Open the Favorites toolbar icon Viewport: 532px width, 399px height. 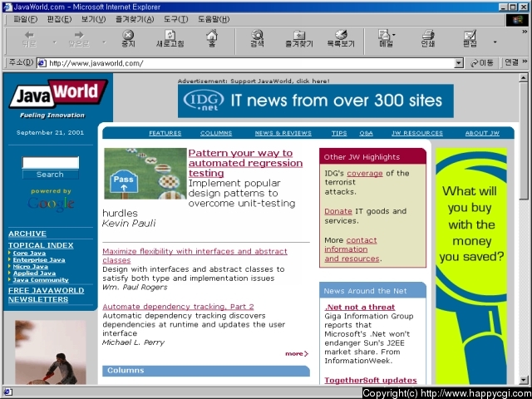tap(299, 39)
